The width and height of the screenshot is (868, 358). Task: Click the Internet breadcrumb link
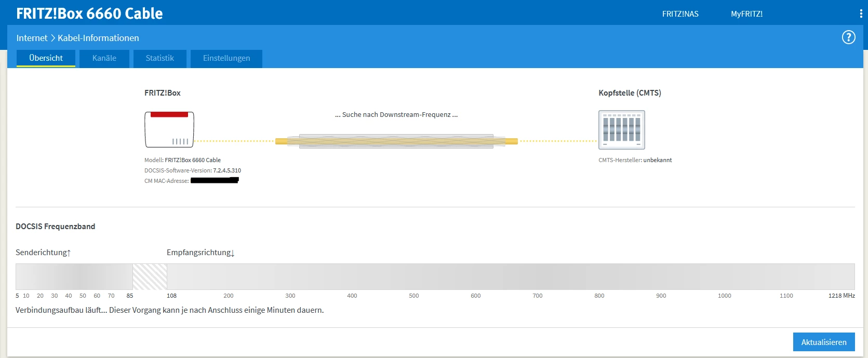(32, 38)
